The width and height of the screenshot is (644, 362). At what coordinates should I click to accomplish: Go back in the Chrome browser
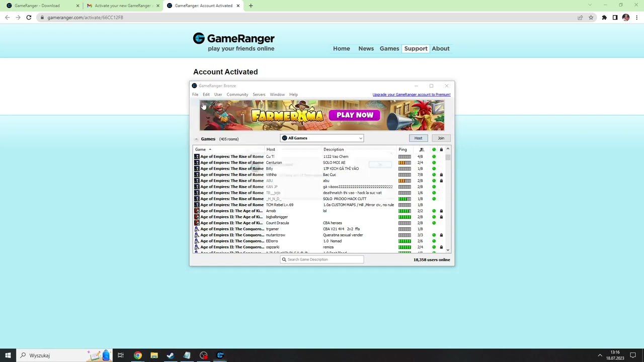click(7, 18)
